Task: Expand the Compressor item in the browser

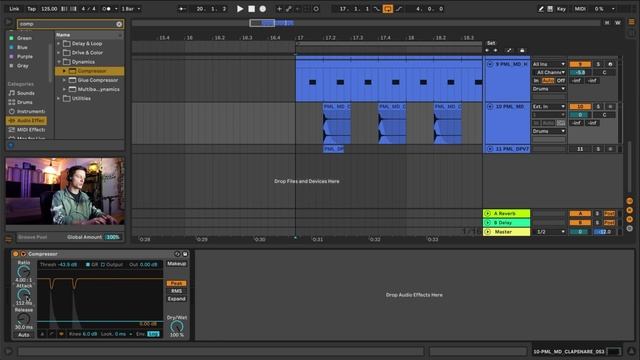Action: (x=64, y=71)
